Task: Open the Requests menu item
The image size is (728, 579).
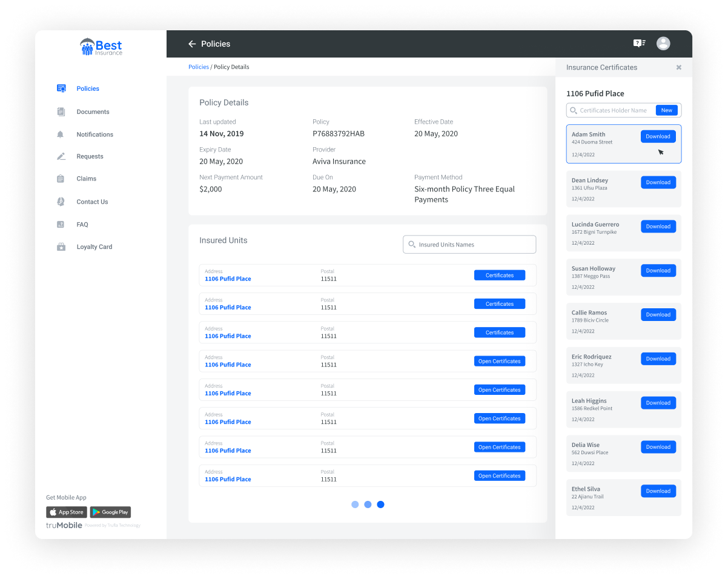Action: (x=90, y=156)
